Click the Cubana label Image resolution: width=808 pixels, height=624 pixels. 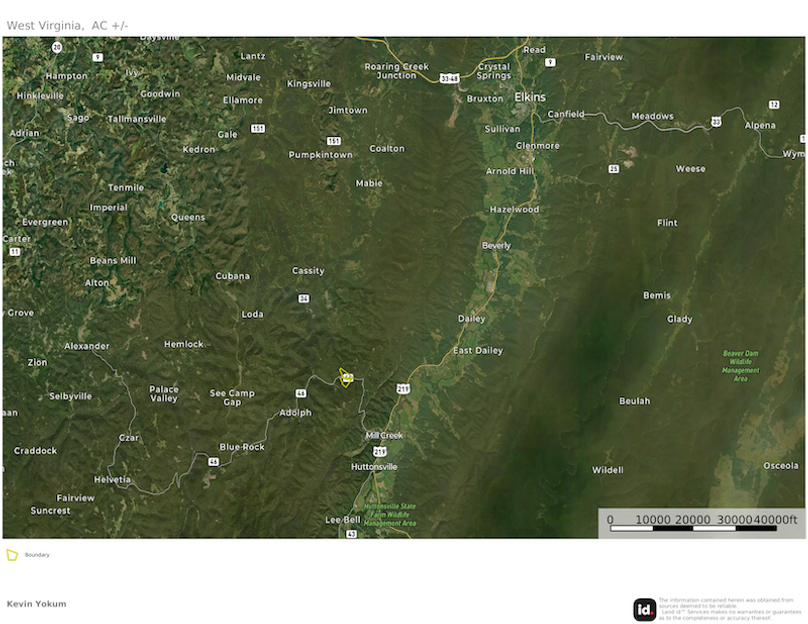[x=232, y=276]
